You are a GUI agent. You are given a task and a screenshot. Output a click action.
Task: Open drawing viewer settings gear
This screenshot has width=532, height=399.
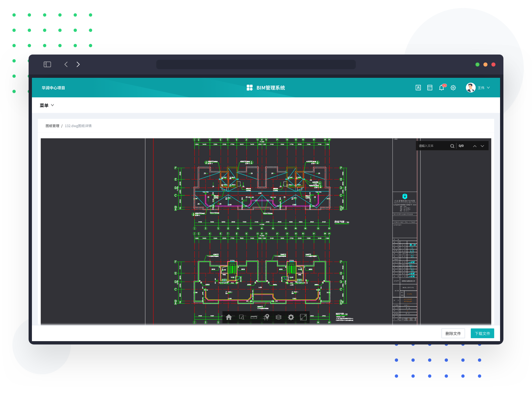pos(291,317)
